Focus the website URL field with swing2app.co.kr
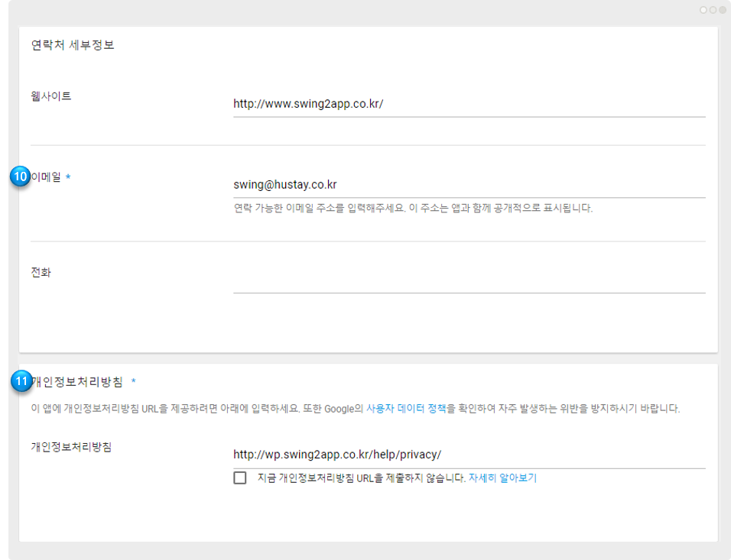This screenshot has height=560, width=731. coord(469,104)
